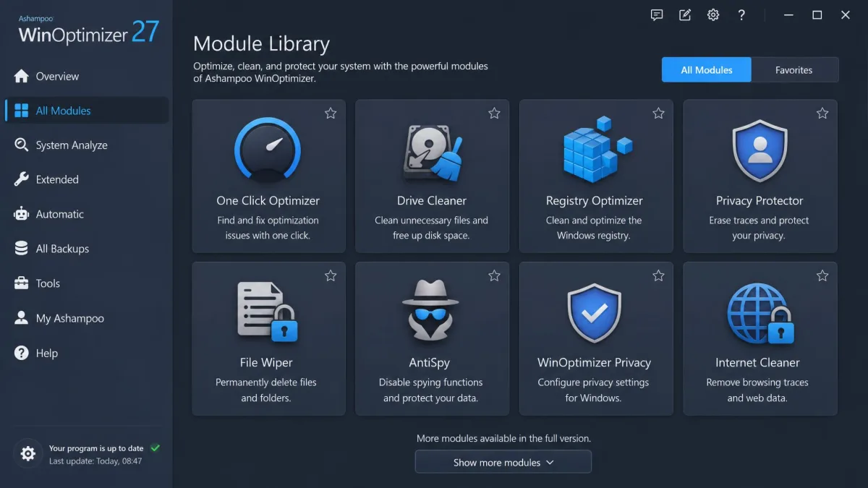The image size is (868, 488).
Task: Open the Automatic menu item
Action: pos(87,214)
